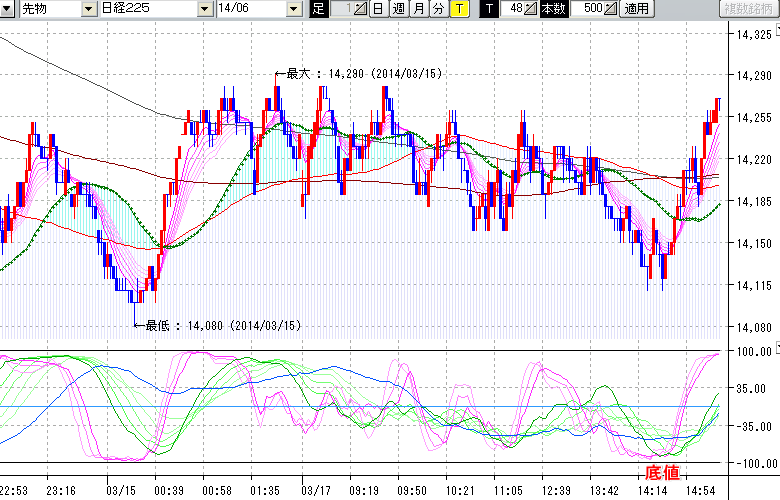Viewport: 780px width, 500px height.
Task: Switch to daily candles with 日 button
Action: coord(377,9)
